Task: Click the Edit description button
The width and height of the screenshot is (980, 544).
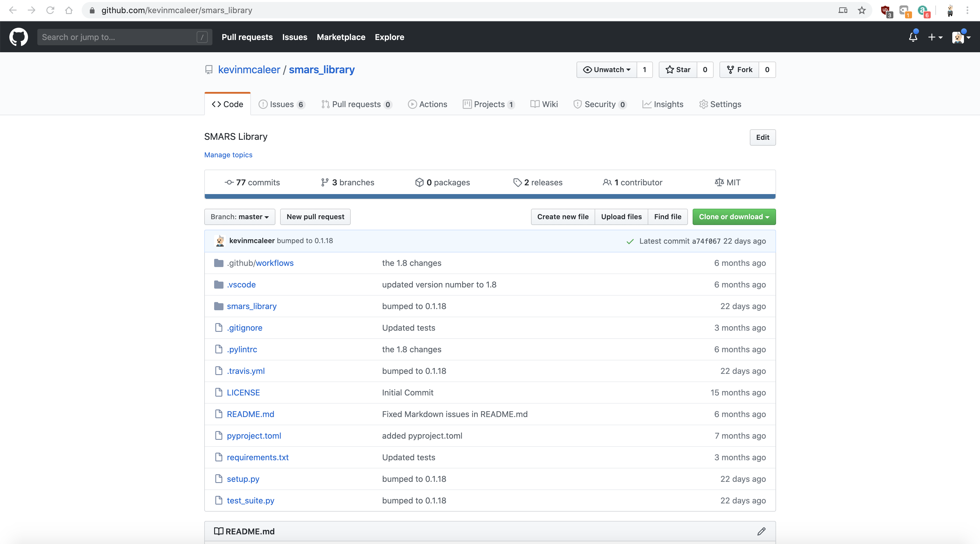Action: click(762, 137)
